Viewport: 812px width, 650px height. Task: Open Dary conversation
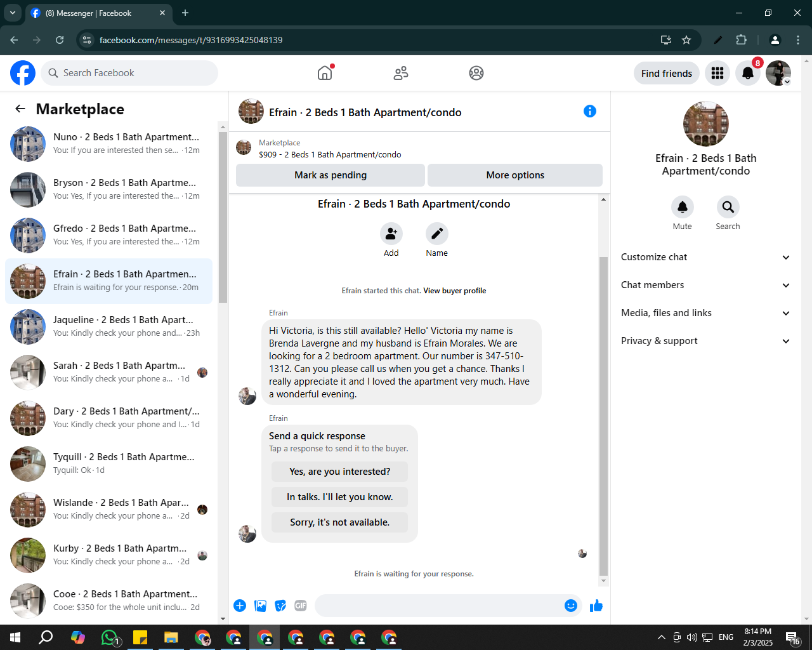pos(109,418)
